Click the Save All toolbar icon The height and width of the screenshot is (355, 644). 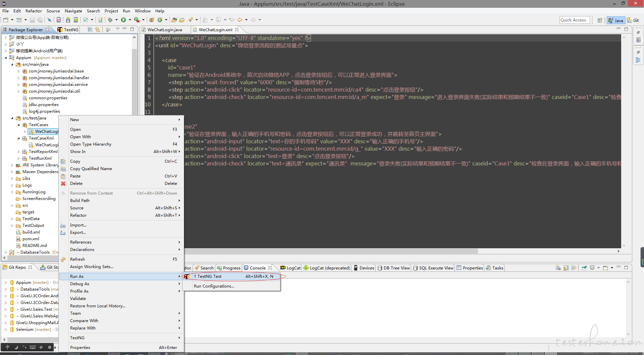click(x=40, y=20)
